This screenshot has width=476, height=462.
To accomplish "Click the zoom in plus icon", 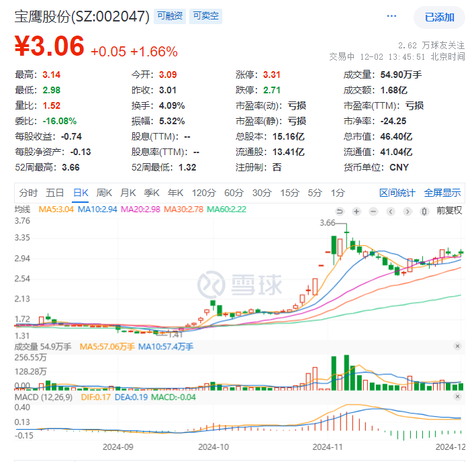I will coord(356,212).
